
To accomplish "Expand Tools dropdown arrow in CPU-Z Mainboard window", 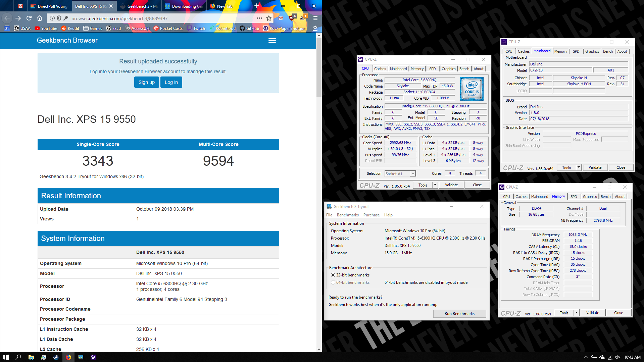I will click(x=579, y=167).
